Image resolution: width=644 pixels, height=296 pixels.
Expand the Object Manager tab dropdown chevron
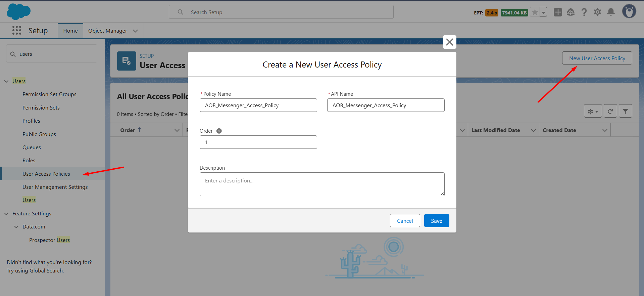(136, 31)
